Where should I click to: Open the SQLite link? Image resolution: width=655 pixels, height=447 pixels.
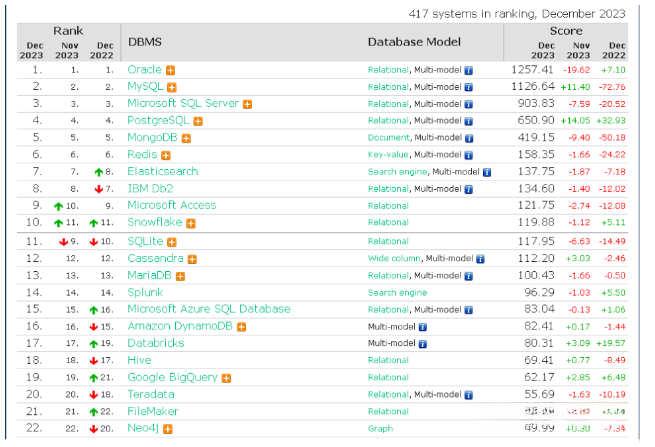[145, 241]
